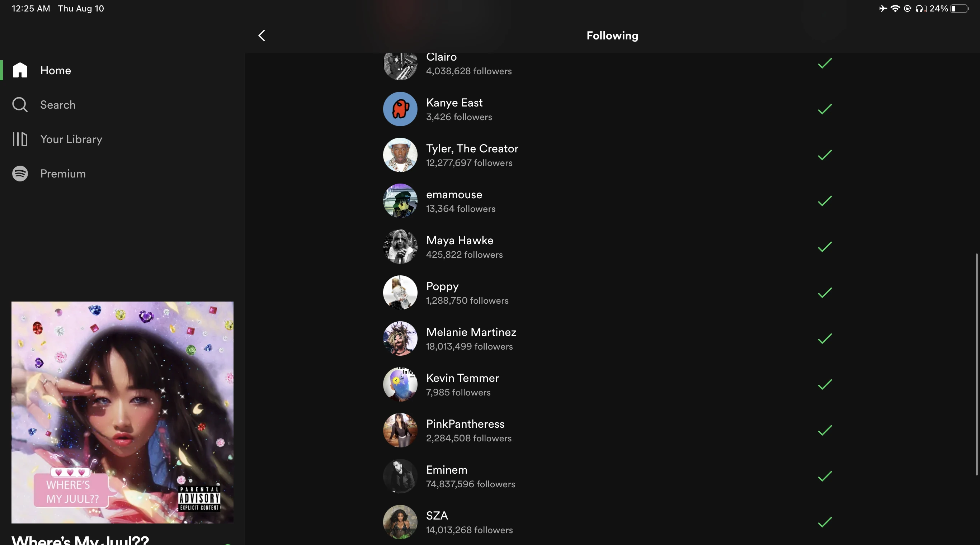Toggle following checkmark for Poppy
980x545 pixels.
click(x=824, y=293)
